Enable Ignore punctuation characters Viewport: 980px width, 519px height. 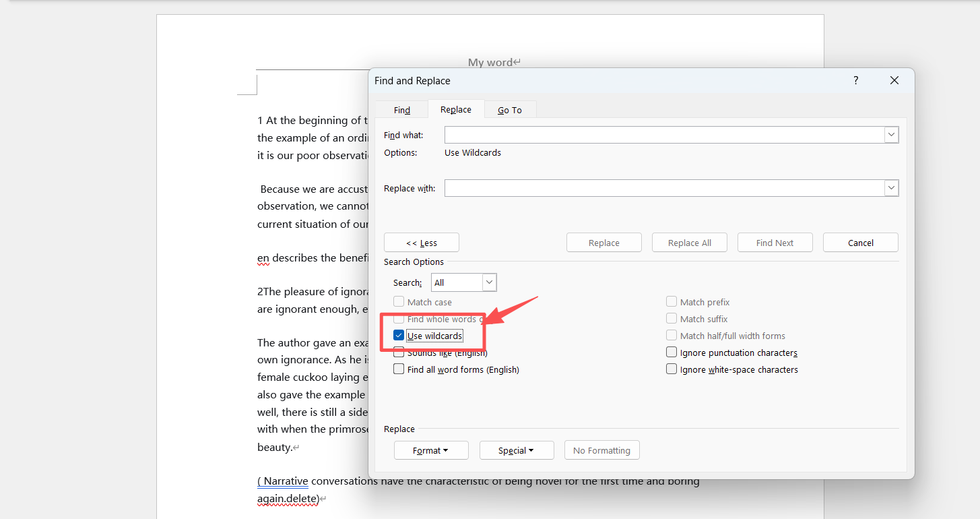(672, 353)
